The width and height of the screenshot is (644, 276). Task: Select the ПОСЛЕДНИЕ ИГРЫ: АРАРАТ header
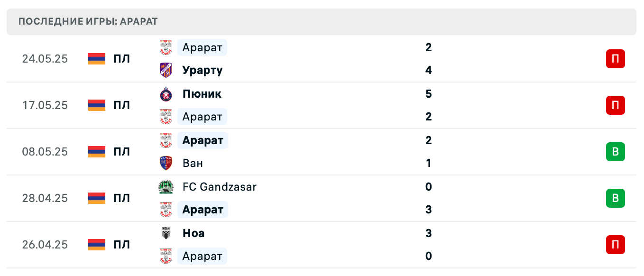(x=87, y=21)
